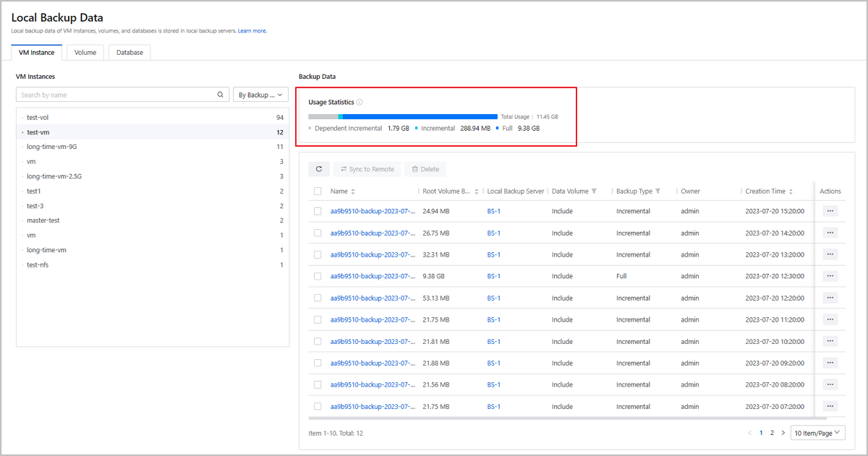Click the Backup Type column filter icon
The height and width of the screenshot is (456, 868).
coord(658,192)
